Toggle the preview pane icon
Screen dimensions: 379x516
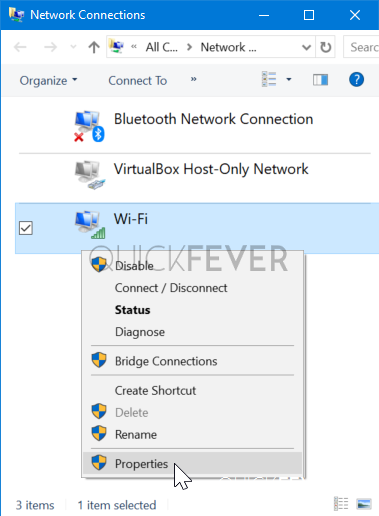[x=320, y=80]
